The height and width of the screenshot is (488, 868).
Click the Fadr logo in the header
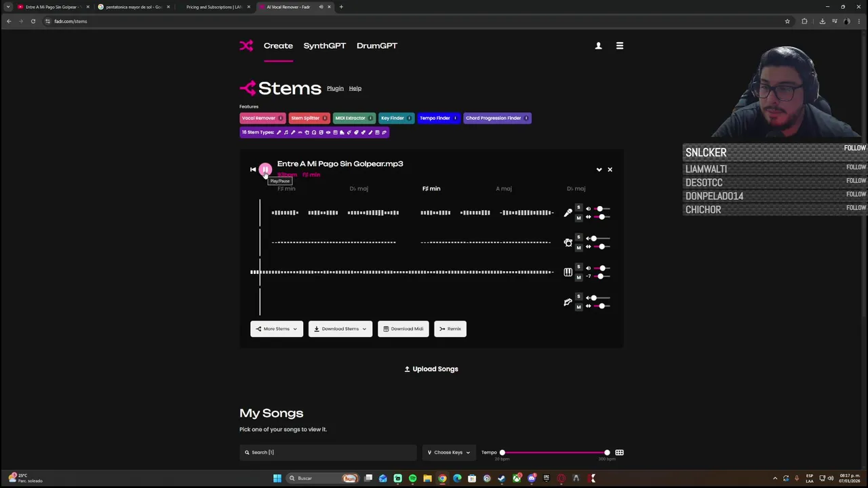coord(246,45)
